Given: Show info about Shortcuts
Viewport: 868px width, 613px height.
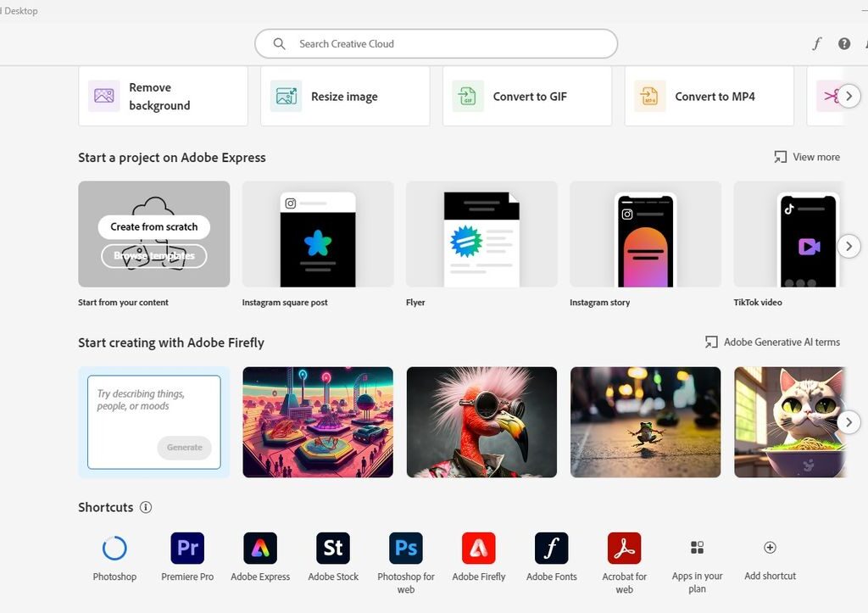Looking at the screenshot, I should tap(146, 507).
